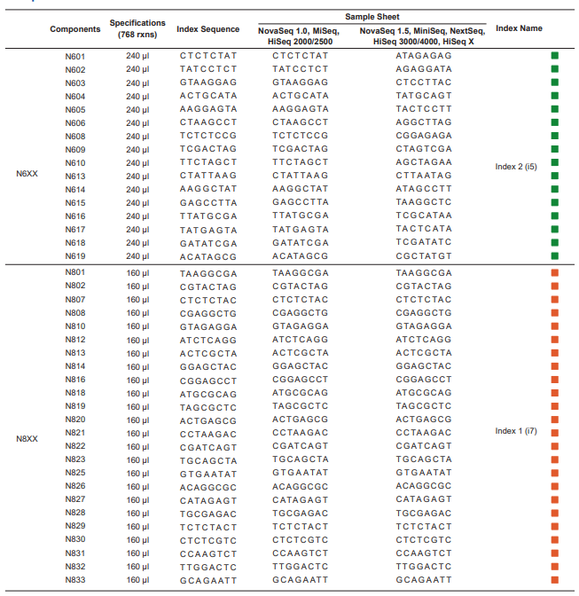The width and height of the screenshot is (579, 596).
Task: Click the Index Sequence column header
Action: click(x=208, y=29)
